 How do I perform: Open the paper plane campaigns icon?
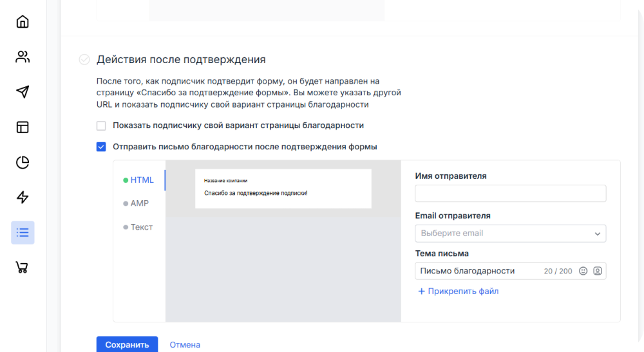tap(23, 92)
